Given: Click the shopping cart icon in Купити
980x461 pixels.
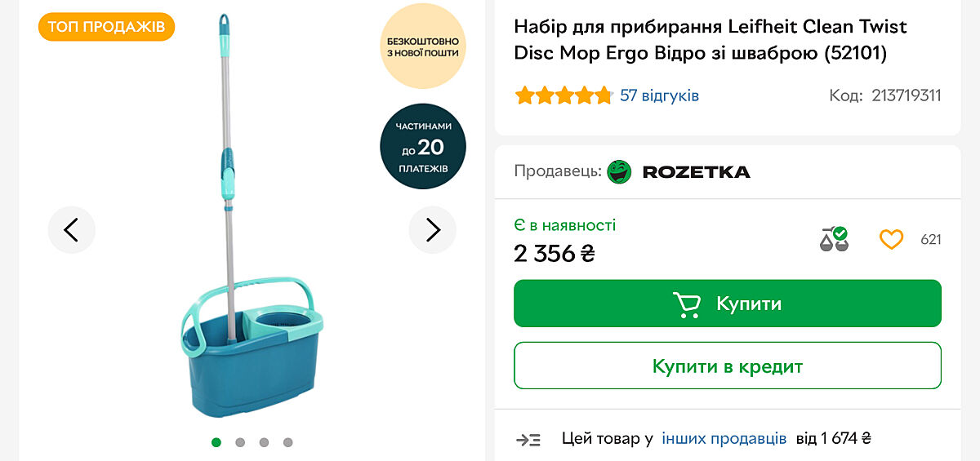Looking at the screenshot, I should click(687, 304).
